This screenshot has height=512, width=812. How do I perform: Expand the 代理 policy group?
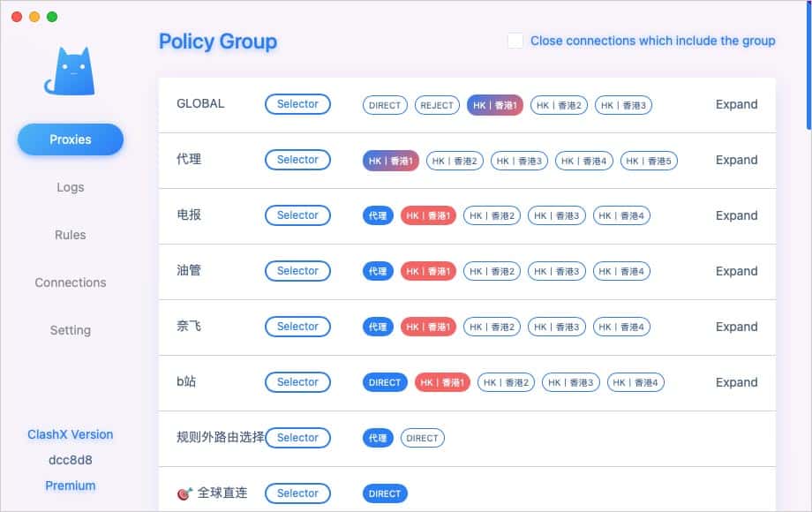(x=736, y=160)
